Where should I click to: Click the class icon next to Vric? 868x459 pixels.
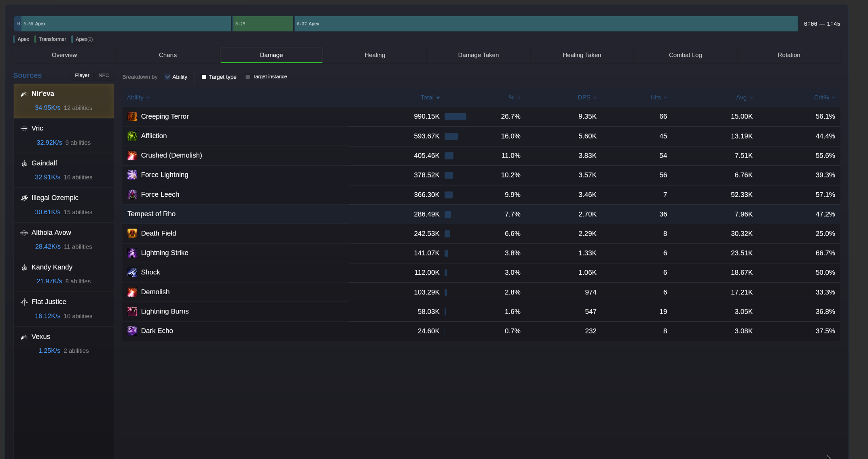(x=24, y=128)
